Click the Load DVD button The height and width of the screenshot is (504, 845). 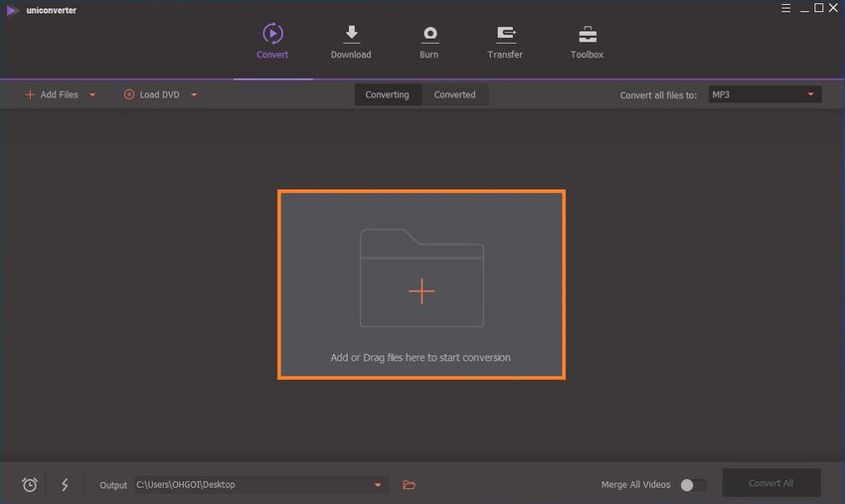point(152,94)
